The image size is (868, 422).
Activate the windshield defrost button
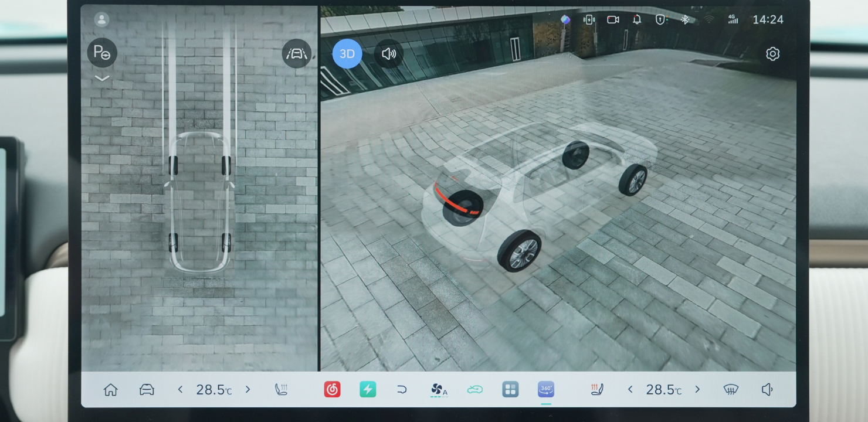(731, 390)
